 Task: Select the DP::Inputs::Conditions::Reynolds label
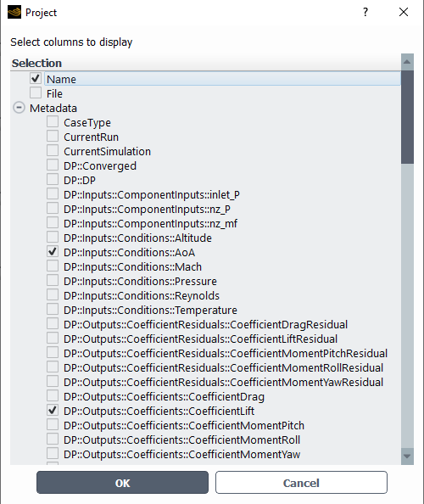pos(142,296)
